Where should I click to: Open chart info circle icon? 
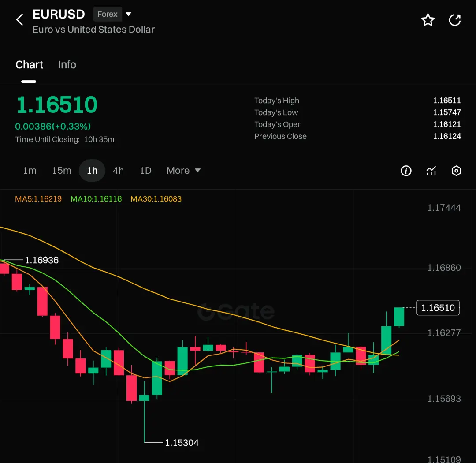tap(406, 171)
